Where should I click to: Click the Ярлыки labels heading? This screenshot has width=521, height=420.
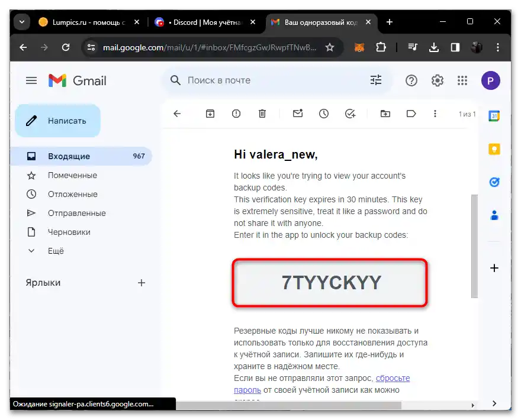43,283
